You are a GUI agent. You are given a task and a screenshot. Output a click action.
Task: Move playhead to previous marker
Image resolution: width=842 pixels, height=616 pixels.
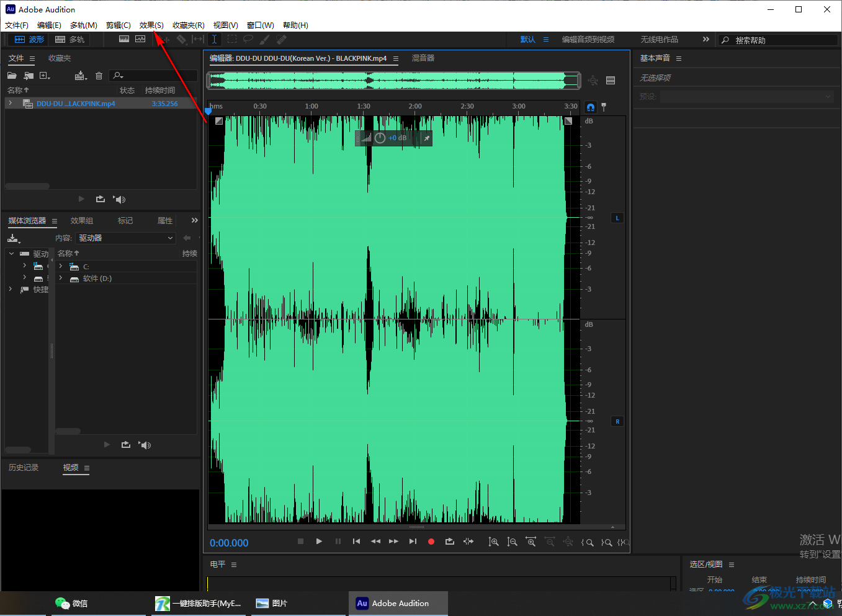pos(356,542)
